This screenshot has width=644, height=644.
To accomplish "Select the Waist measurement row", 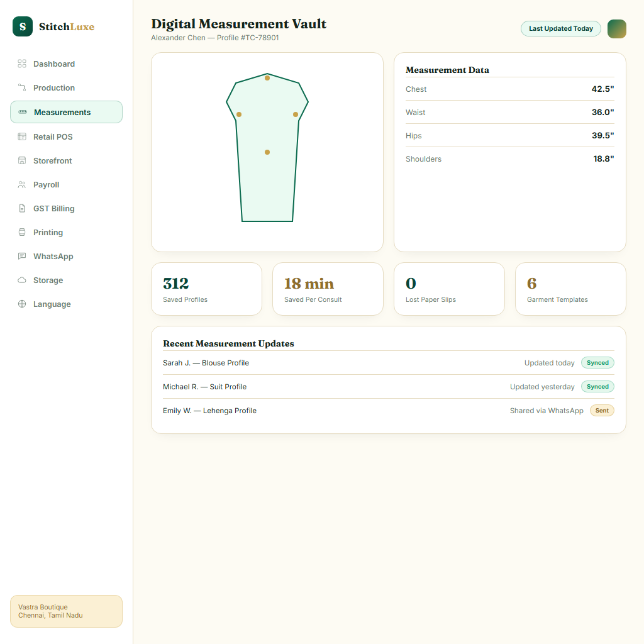I will (509, 112).
